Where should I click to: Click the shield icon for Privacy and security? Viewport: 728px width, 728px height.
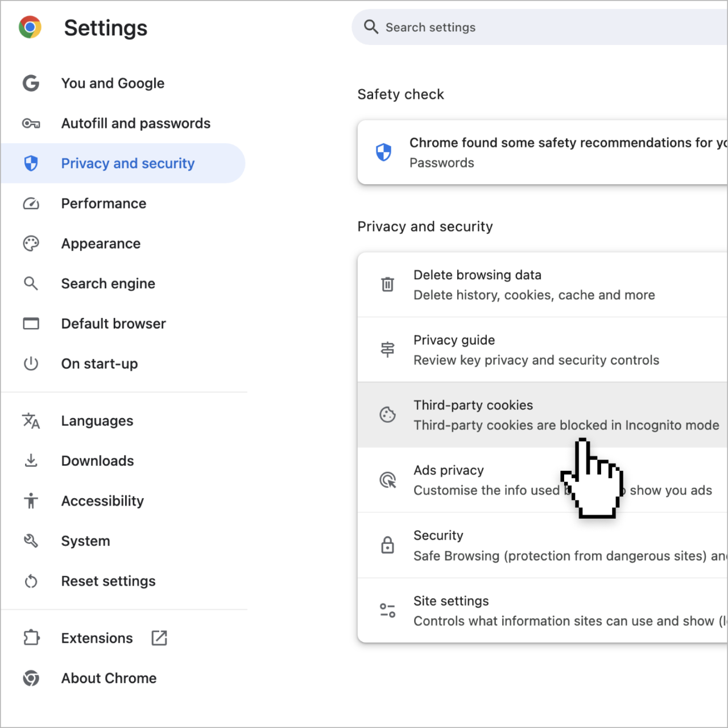pyautogui.click(x=31, y=163)
